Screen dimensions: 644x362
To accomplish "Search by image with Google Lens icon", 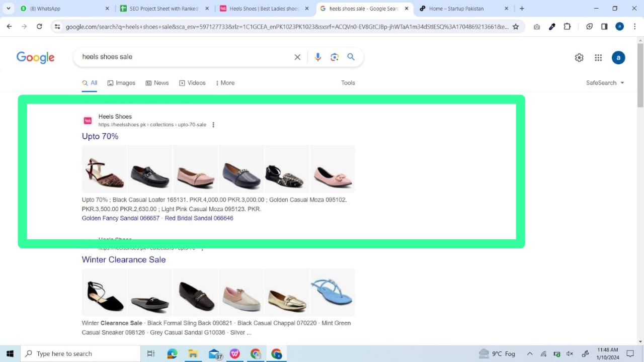I will [335, 57].
